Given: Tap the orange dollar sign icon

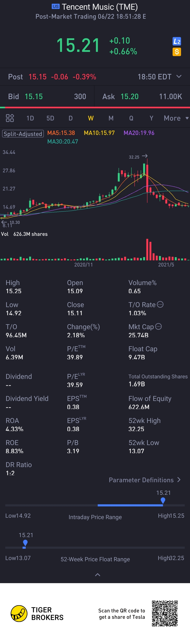Looking at the screenshot, I should point(176,52).
